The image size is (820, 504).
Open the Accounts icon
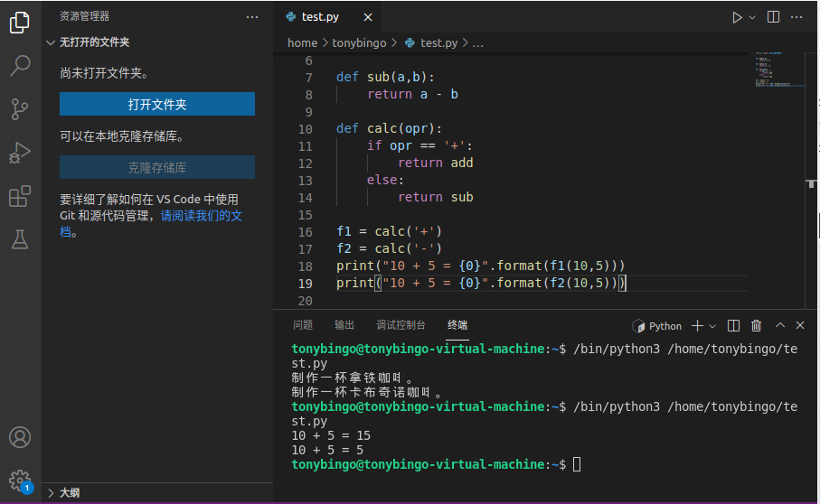[20, 437]
